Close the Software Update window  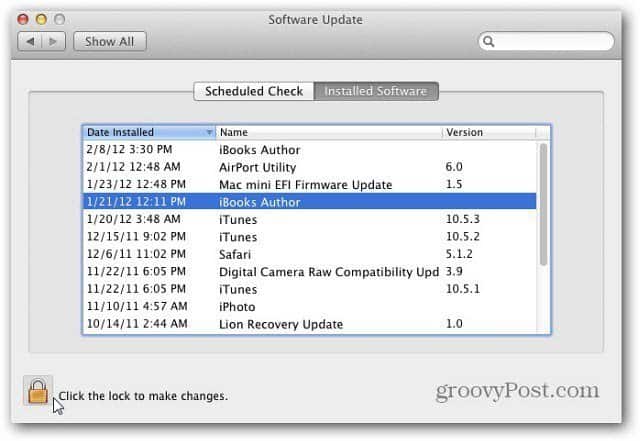coord(23,19)
